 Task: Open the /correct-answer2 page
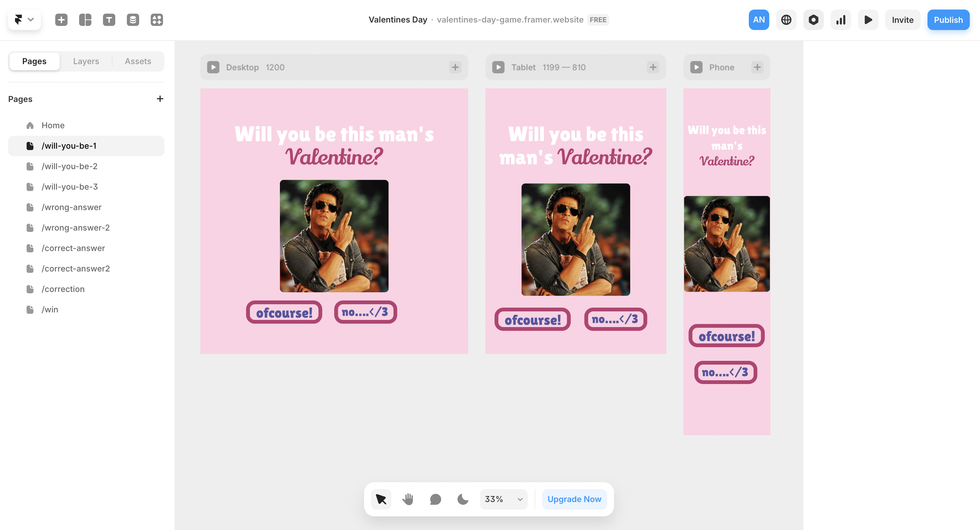(86, 269)
